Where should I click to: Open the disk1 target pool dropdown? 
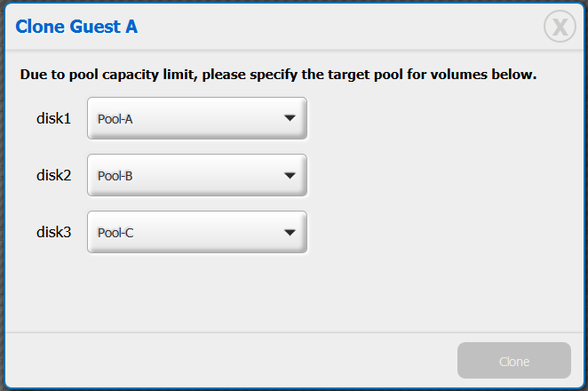click(197, 118)
